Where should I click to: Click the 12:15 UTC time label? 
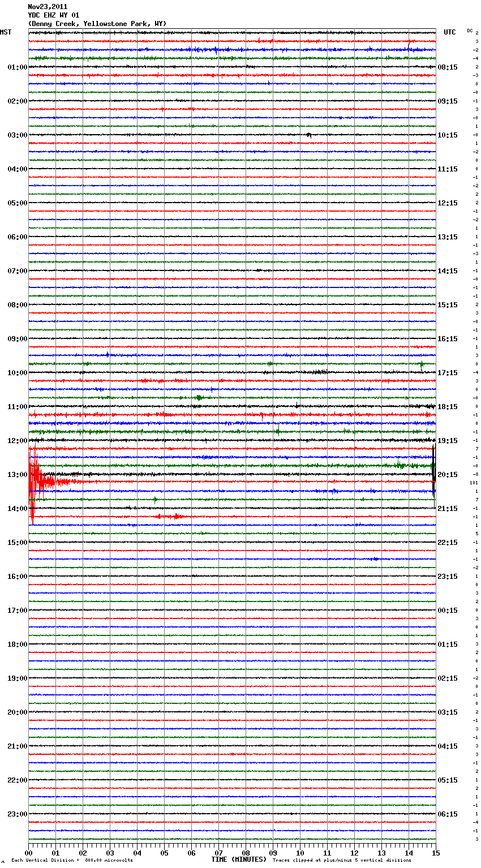448,203
